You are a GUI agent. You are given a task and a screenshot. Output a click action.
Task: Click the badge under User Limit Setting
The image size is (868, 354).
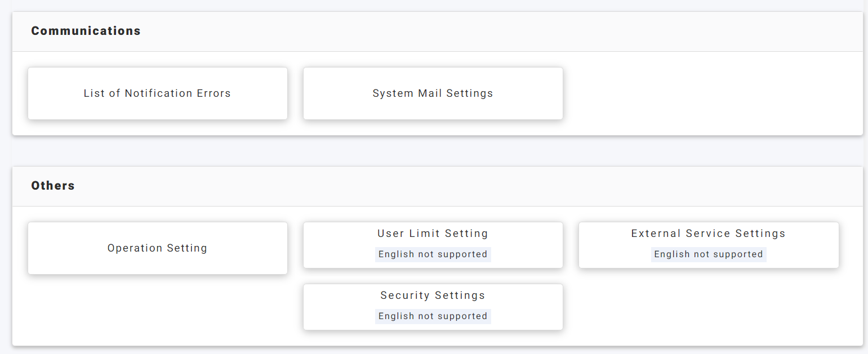[433, 254]
